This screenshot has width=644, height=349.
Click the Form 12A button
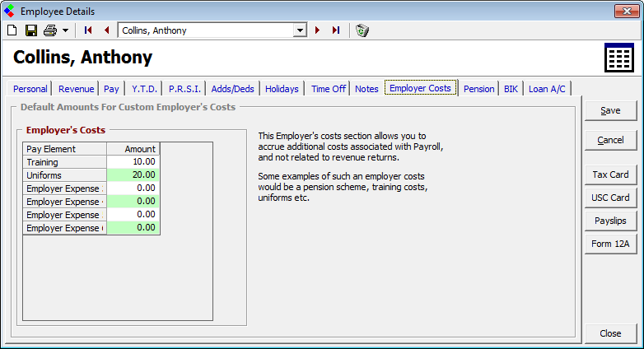[610, 244]
